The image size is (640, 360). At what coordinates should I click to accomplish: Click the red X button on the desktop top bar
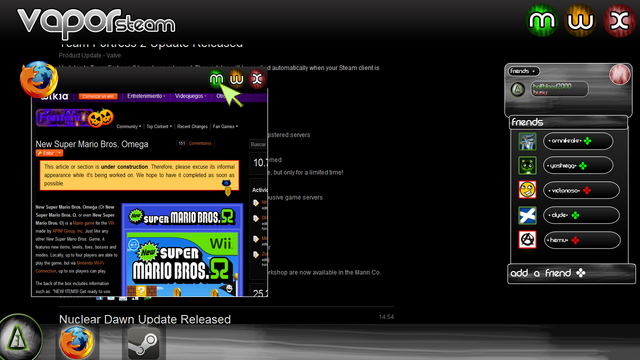(x=619, y=20)
